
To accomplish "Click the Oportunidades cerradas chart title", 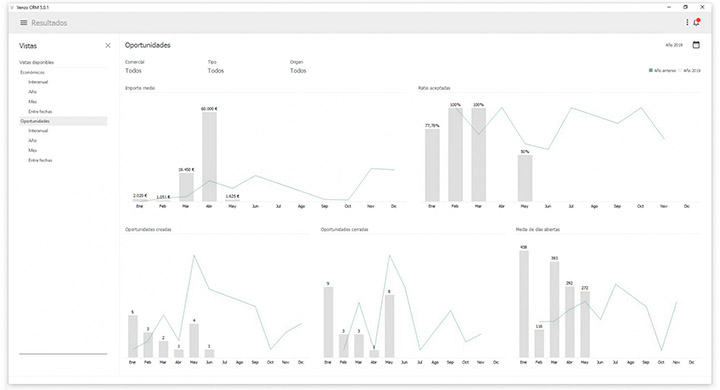I will coord(344,229).
